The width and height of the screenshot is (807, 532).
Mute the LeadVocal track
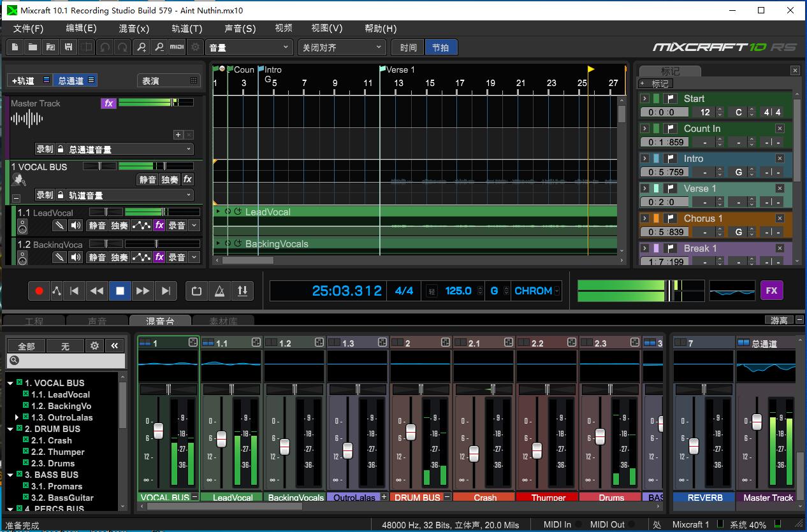point(98,226)
